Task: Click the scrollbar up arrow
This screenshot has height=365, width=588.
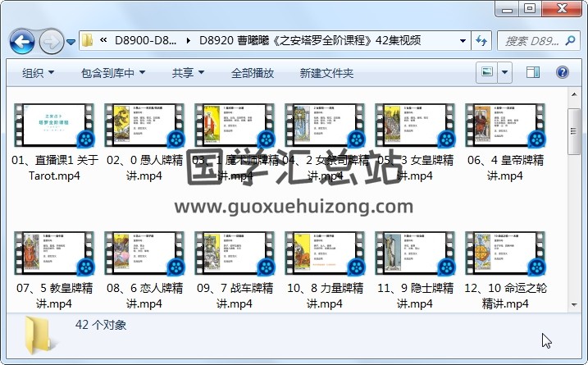Action: coord(574,94)
